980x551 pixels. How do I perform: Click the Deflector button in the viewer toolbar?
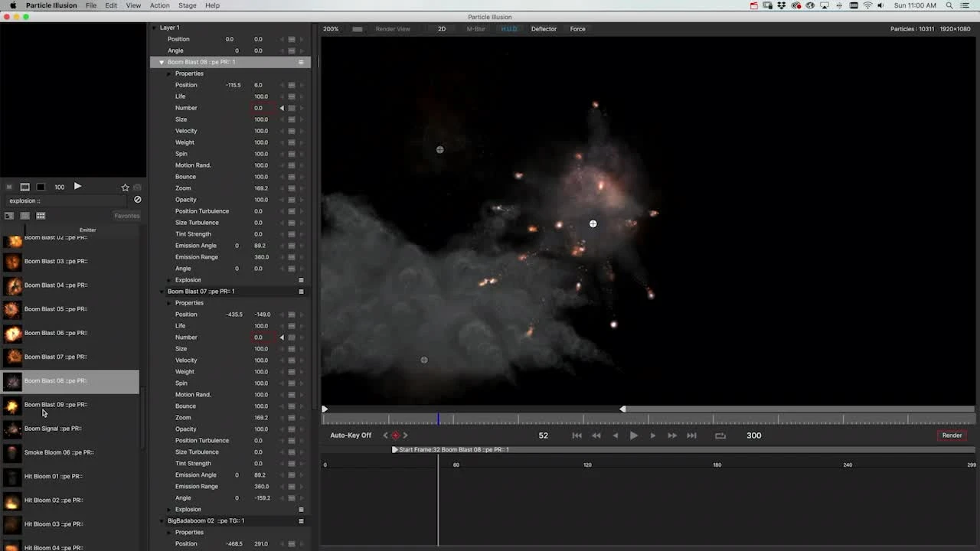[544, 28]
